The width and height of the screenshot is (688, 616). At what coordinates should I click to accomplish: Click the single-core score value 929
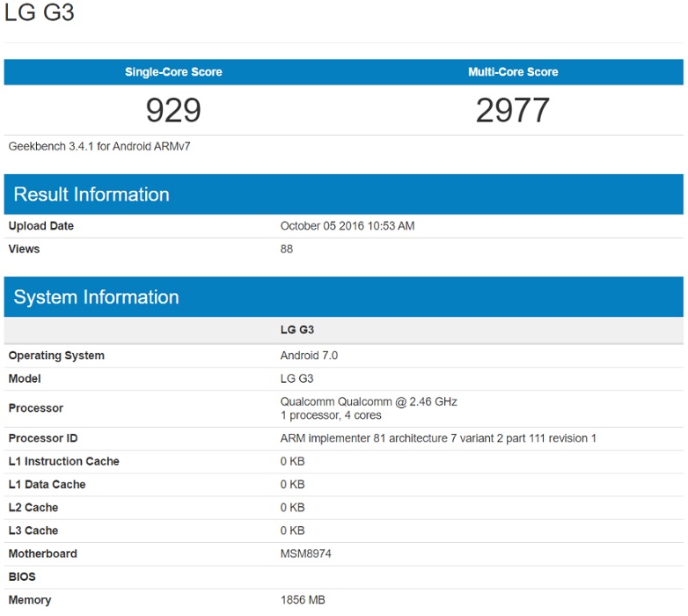(173, 110)
